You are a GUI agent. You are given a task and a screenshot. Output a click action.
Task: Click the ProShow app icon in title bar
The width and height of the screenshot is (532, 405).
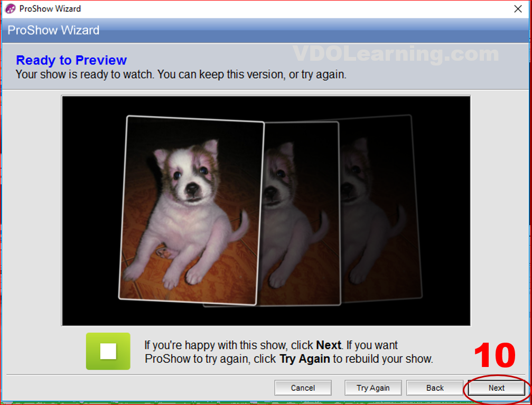click(11, 8)
